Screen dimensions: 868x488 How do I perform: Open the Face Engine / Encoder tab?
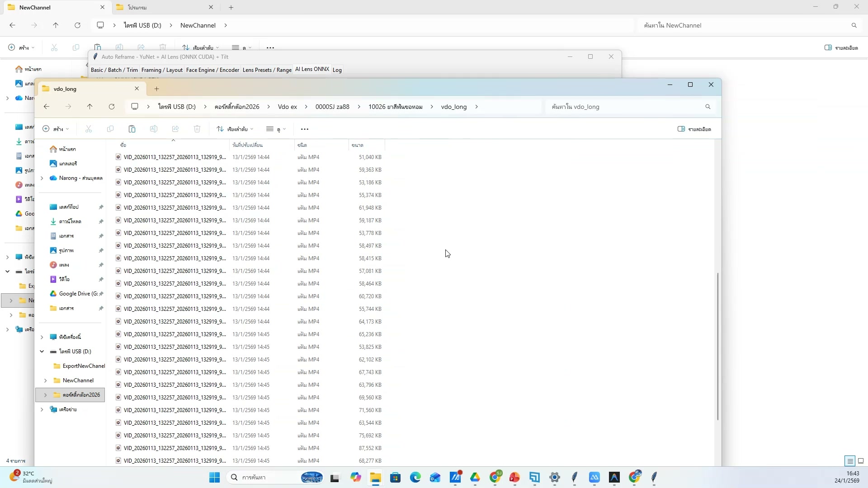coord(212,70)
